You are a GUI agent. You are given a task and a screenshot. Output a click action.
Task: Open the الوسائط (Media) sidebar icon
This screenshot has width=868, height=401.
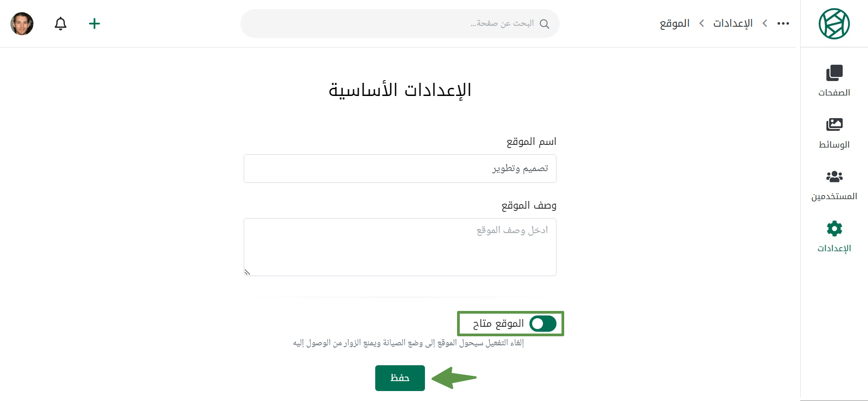834,124
